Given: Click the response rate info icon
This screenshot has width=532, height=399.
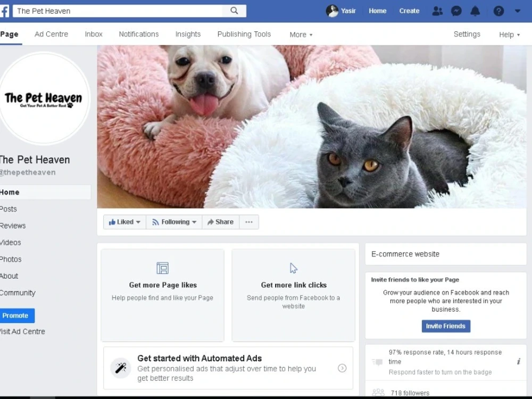Looking at the screenshot, I should (x=518, y=361).
